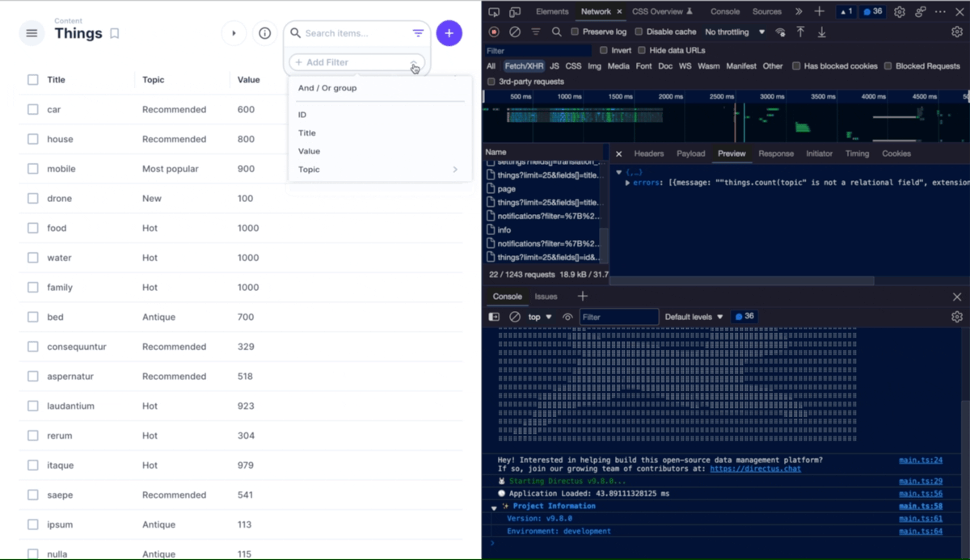
Task: Click the export HAR download arrow
Action: click(x=821, y=32)
